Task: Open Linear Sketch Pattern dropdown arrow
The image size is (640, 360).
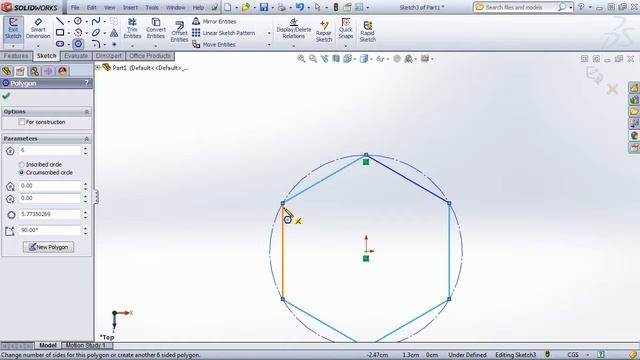Action: pyautogui.click(x=269, y=33)
